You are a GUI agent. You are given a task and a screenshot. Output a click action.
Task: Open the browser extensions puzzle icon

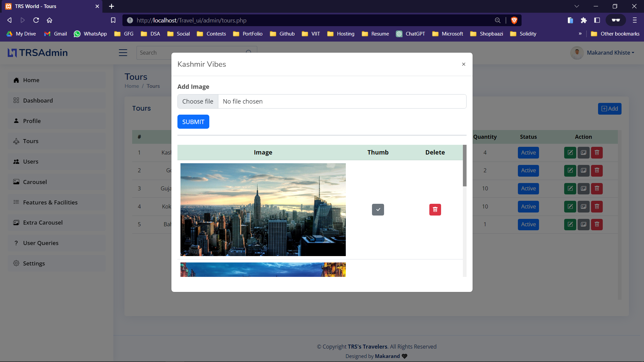(584, 20)
